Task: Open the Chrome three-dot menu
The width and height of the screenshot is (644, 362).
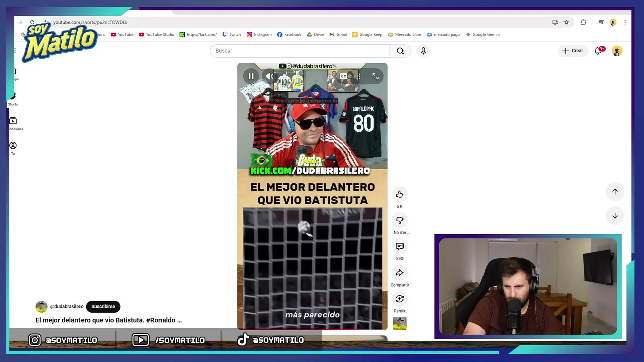Action: [625, 22]
